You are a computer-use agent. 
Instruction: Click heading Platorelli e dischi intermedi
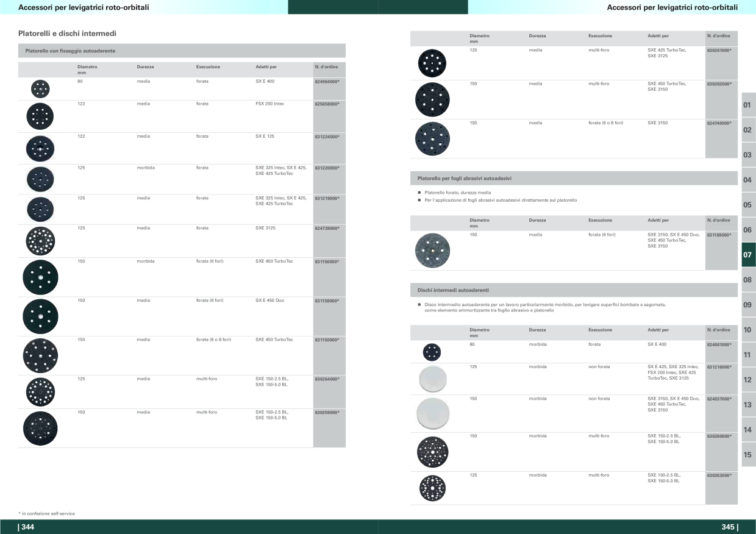tap(68, 32)
